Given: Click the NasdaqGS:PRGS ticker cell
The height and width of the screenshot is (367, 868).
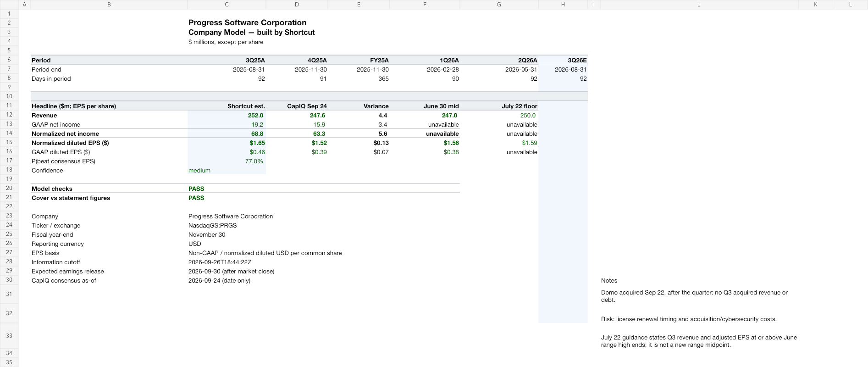Looking at the screenshot, I should click(x=213, y=225).
